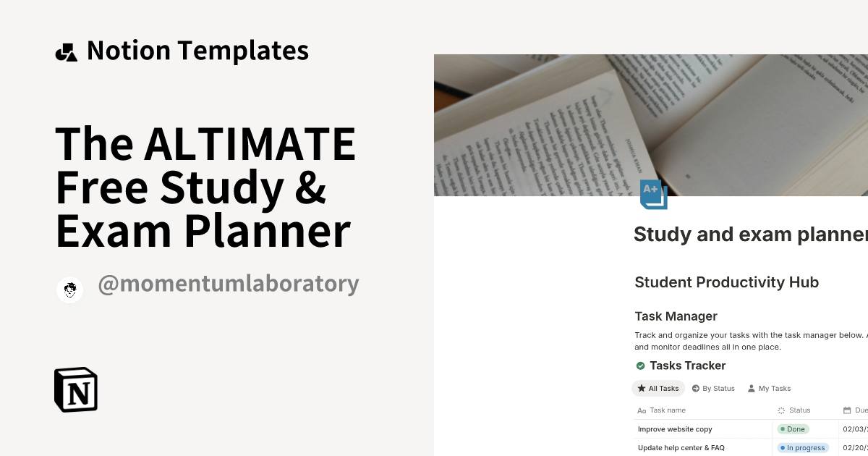Open the In progress status selector
868x456 pixels.
[803, 447]
